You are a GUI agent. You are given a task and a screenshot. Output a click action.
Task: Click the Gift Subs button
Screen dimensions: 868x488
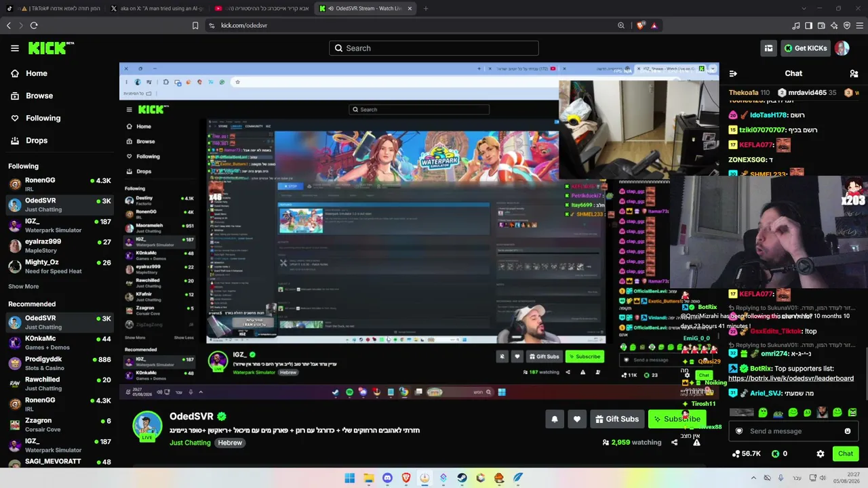point(617,419)
